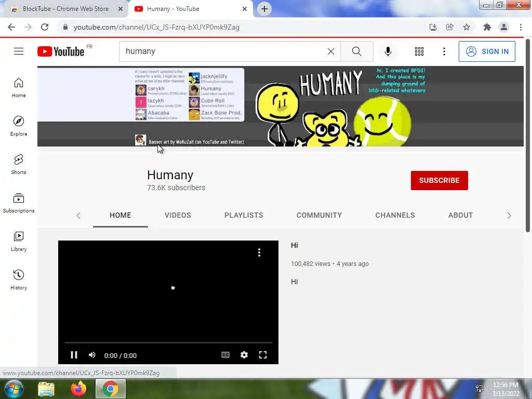The image size is (532, 399).
Task: Click the network icon in system tray
Action: [480, 389]
